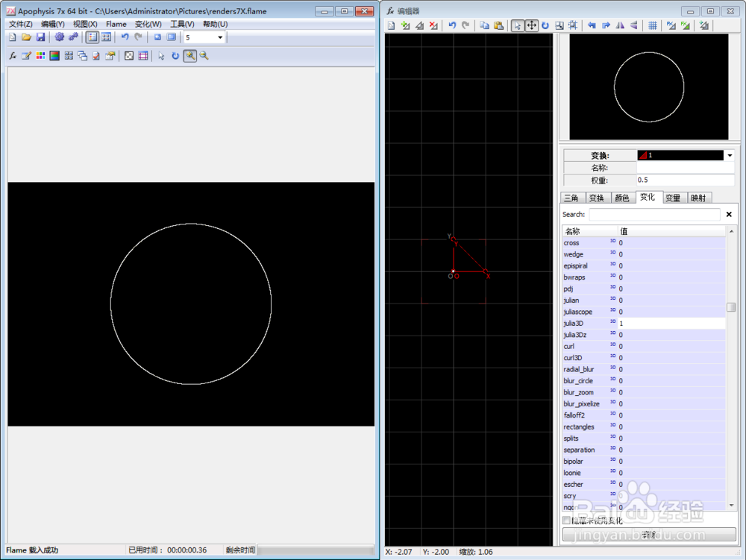Flip triangle horizontally icon
Image resolution: width=746 pixels, height=560 pixels.
click(620, 25)
